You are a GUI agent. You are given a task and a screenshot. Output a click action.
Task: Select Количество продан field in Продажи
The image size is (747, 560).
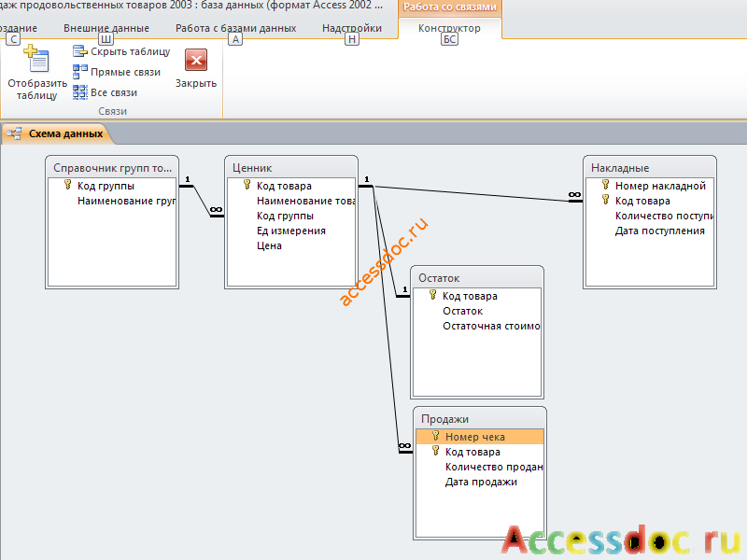click(x=480, y=468)
